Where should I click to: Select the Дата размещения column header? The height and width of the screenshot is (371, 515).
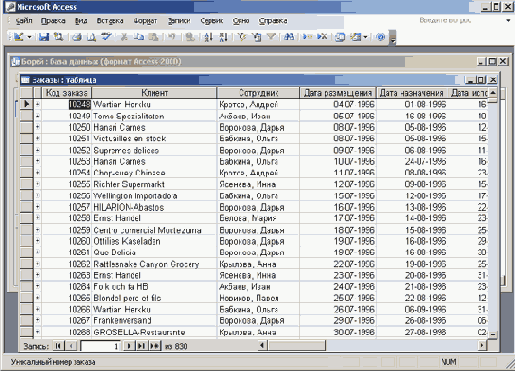338,93
